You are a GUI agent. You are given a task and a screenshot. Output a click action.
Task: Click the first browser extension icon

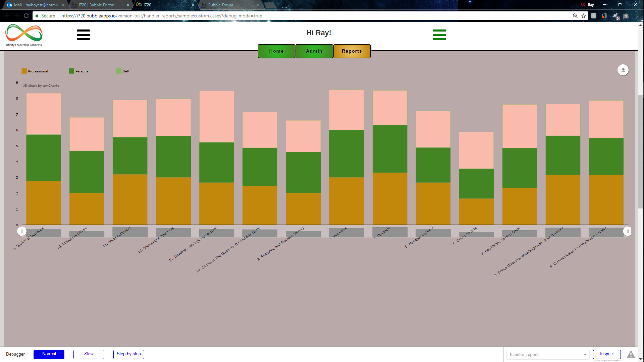click(594, 16)
